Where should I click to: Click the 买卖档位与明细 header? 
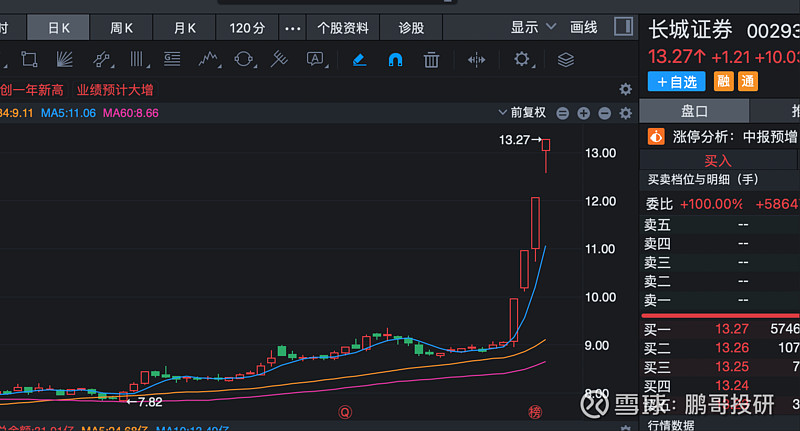click(703, 180)
